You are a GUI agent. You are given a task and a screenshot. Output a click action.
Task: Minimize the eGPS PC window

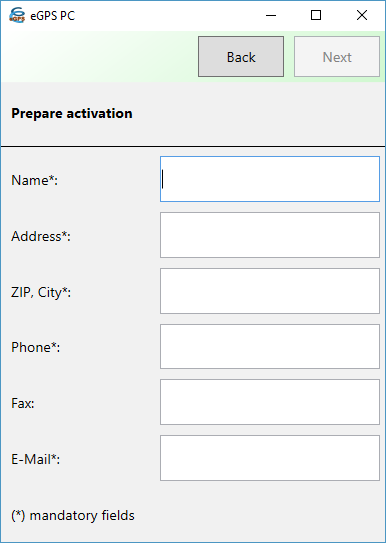271,15
